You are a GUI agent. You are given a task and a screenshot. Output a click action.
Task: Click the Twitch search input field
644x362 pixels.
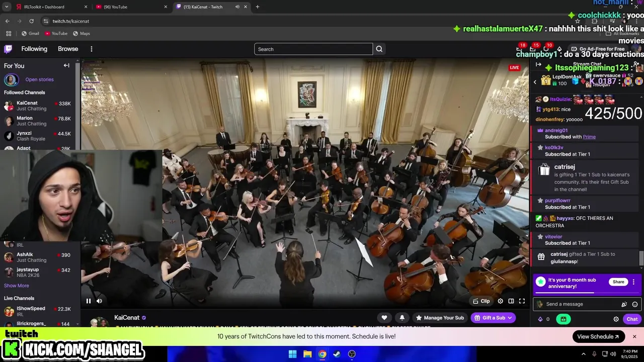pyautogui.click(x=313, y=49)
